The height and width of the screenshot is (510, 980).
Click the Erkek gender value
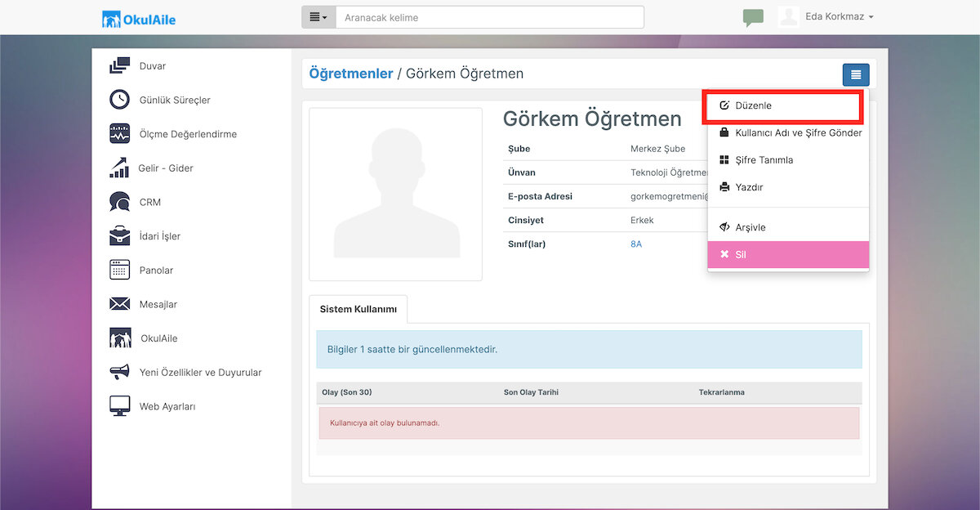pos(642,220)
